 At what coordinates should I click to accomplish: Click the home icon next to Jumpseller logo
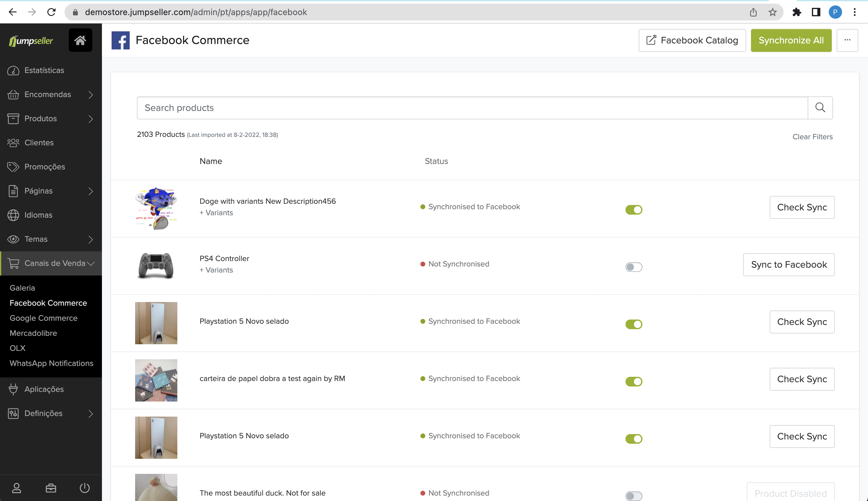[x=80, y=40]
